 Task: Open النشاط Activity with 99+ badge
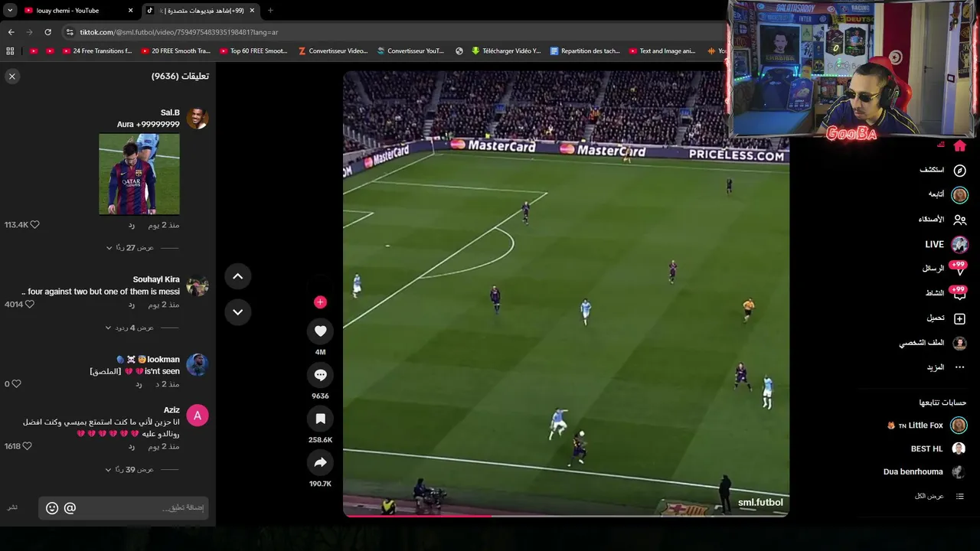point(946,293)
